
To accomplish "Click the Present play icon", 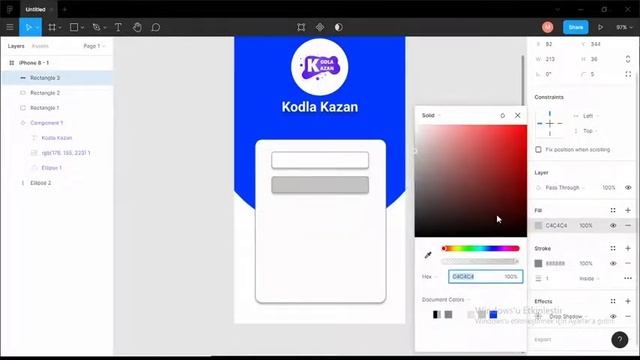I will coord(600,27).
